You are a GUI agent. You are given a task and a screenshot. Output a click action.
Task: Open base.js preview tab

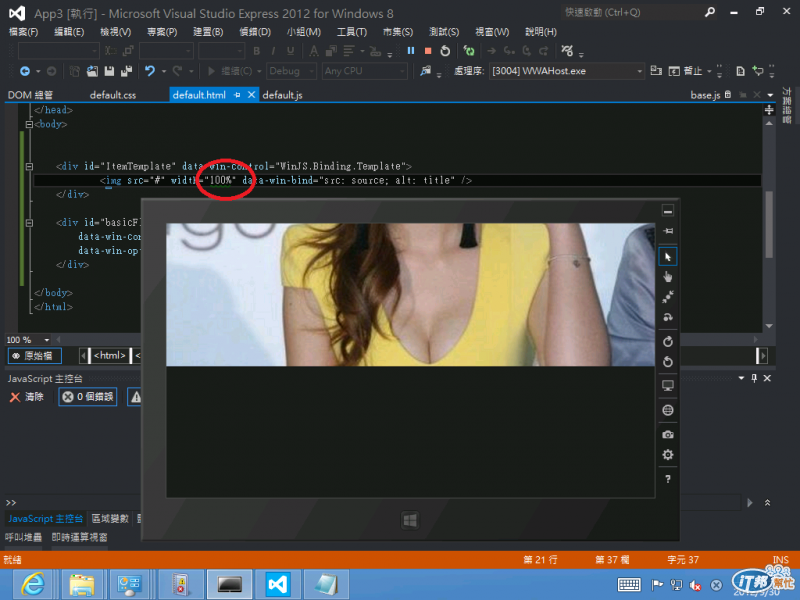click(x=705, y=95)
